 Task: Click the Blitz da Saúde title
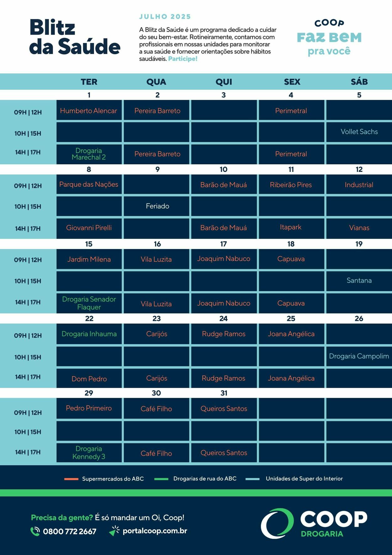click(75, 37)
